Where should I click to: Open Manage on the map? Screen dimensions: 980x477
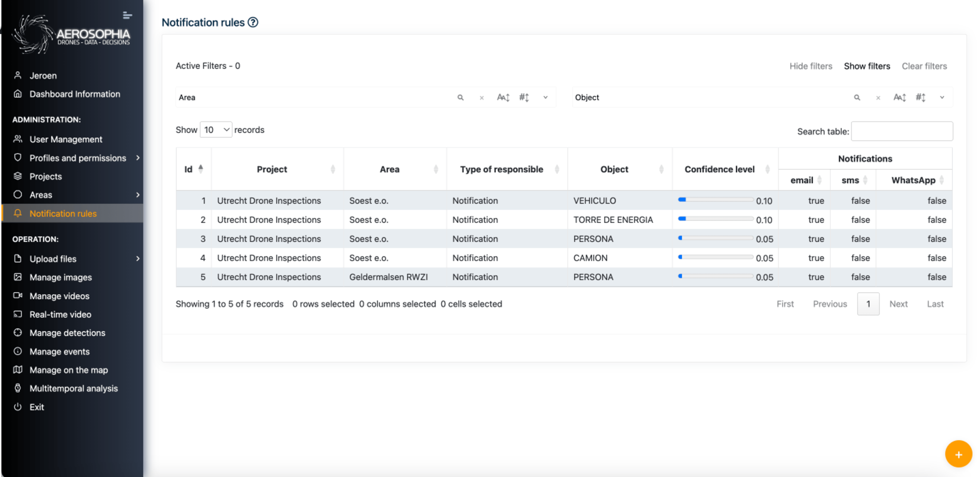pyautogui.click(x=69, y=370)
